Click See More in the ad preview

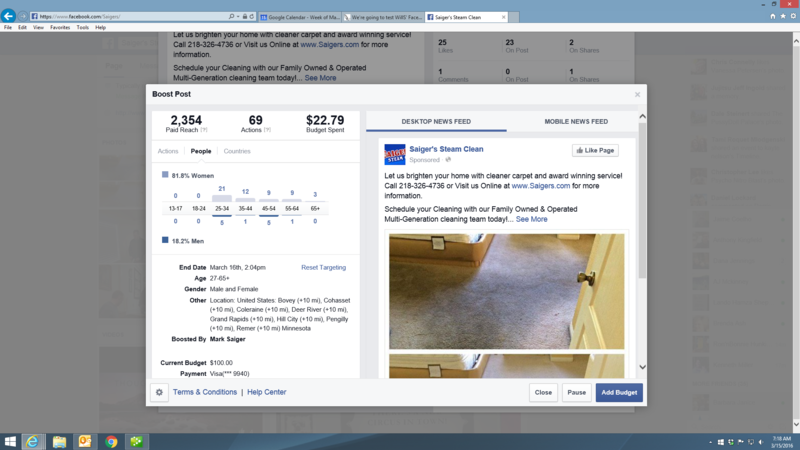click(x=531, y=219)
